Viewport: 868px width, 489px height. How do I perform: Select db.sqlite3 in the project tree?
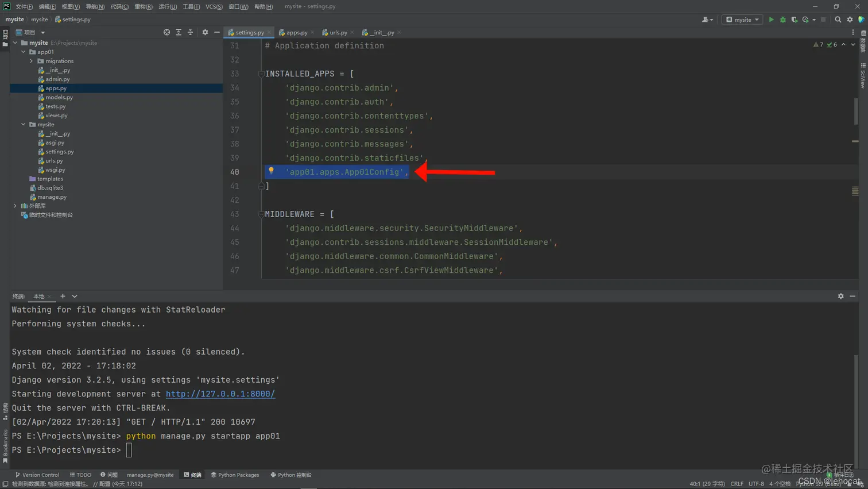(x=50, y=187)
